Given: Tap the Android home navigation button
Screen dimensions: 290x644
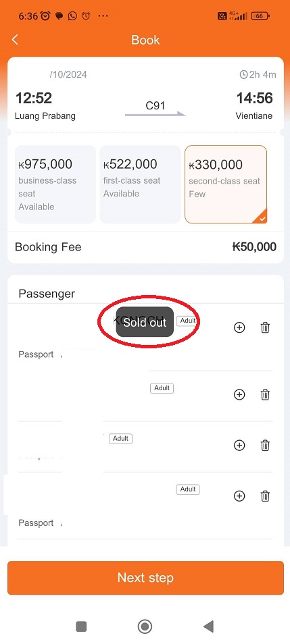Looking at the screenshot, I should [x=145, y=626].
